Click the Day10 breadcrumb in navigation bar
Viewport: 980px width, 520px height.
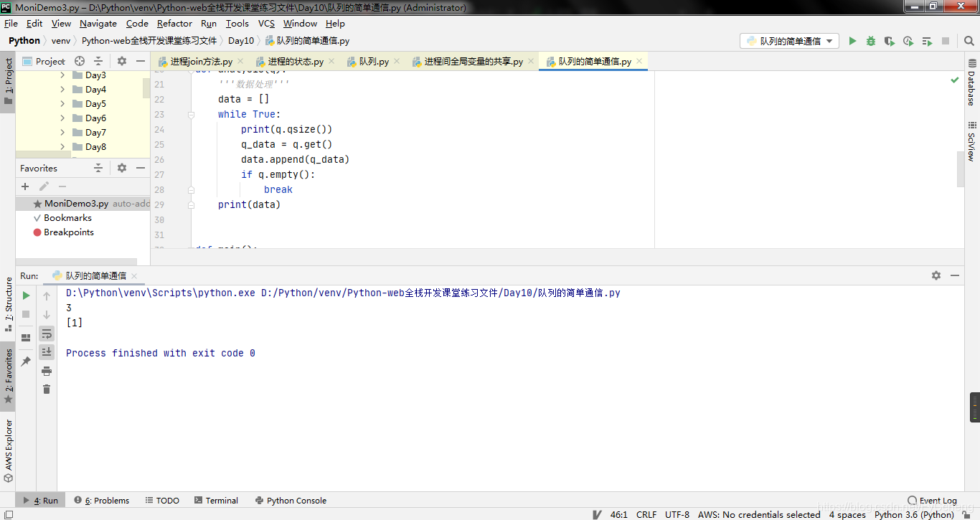click(x=241, y=41)
